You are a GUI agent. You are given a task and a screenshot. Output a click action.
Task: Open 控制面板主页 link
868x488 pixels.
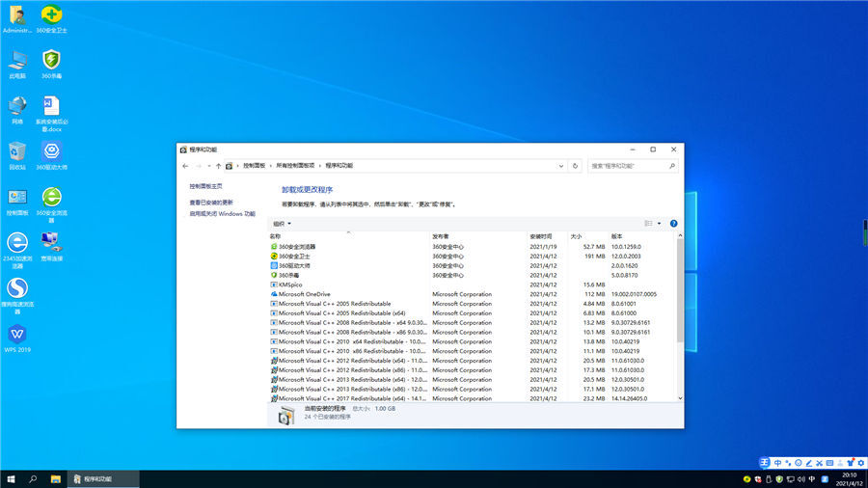click(x=206, y=186)
